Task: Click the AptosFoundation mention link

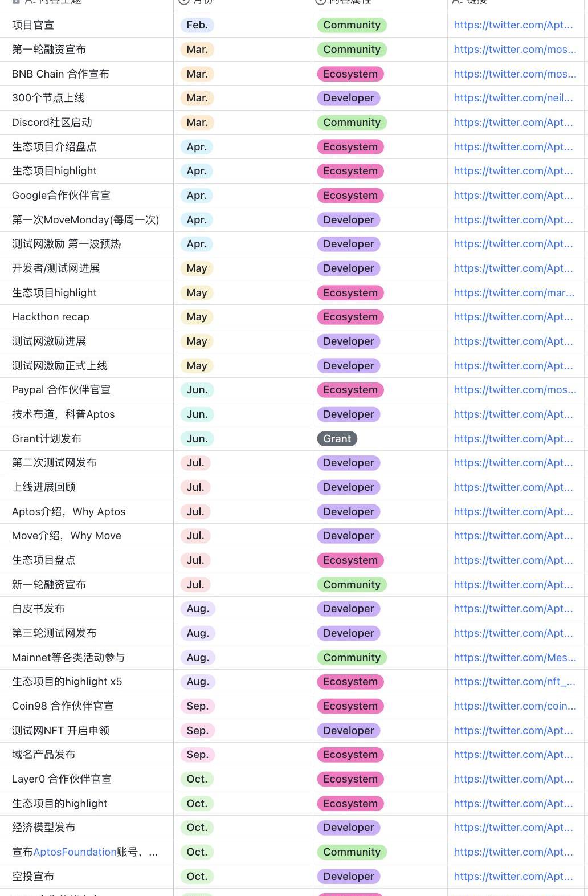Action: pyautogui.click(x=75, y=852)
